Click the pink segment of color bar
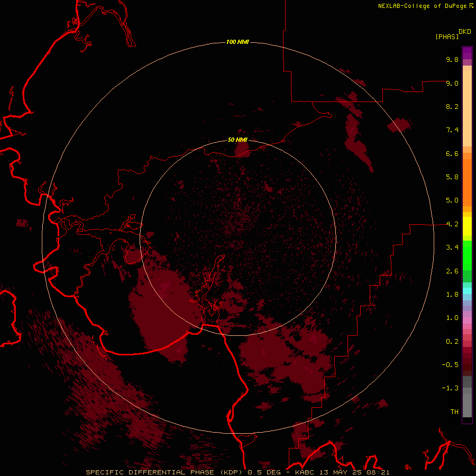476x476 pixels. (x=467, y=321)
